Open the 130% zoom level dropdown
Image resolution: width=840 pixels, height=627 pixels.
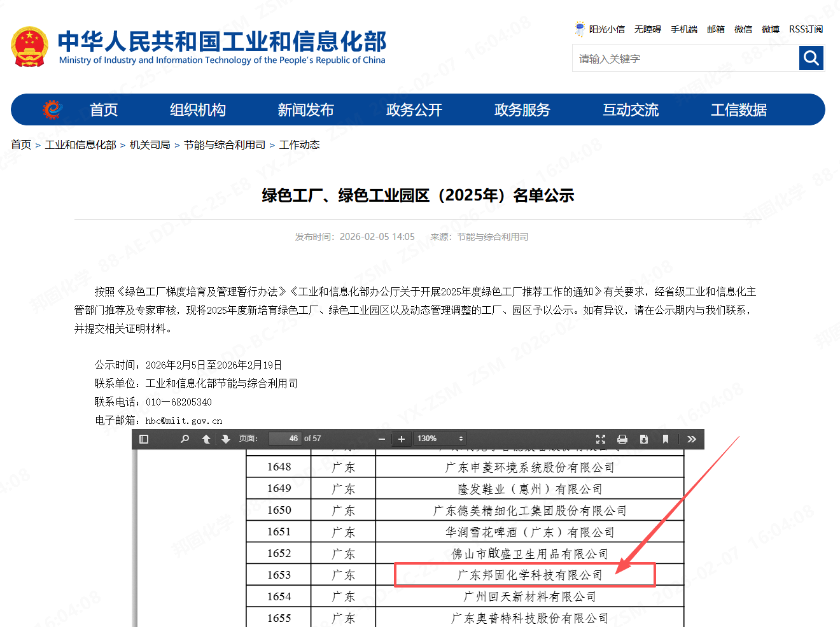(440, 439)
